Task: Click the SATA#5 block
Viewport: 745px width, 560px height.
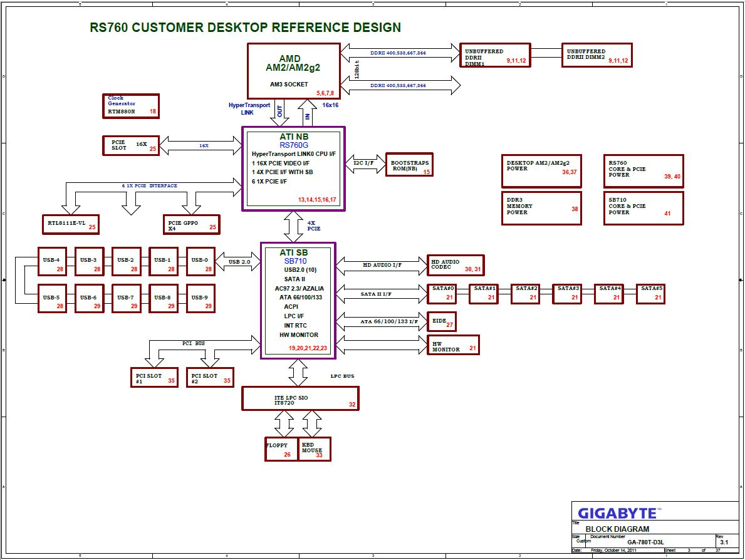Action: (650, 294)
